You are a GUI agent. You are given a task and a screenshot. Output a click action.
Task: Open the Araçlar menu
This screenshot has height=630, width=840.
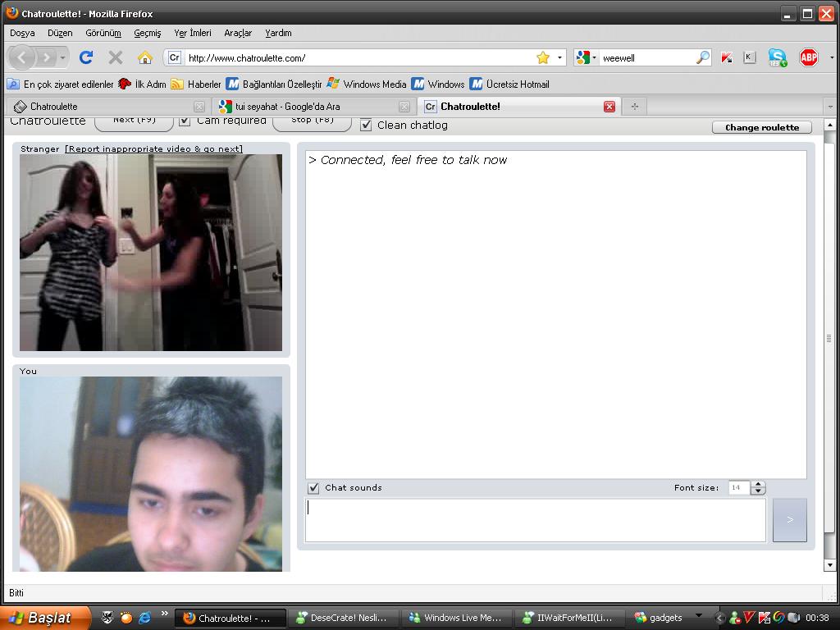[238, 33]
